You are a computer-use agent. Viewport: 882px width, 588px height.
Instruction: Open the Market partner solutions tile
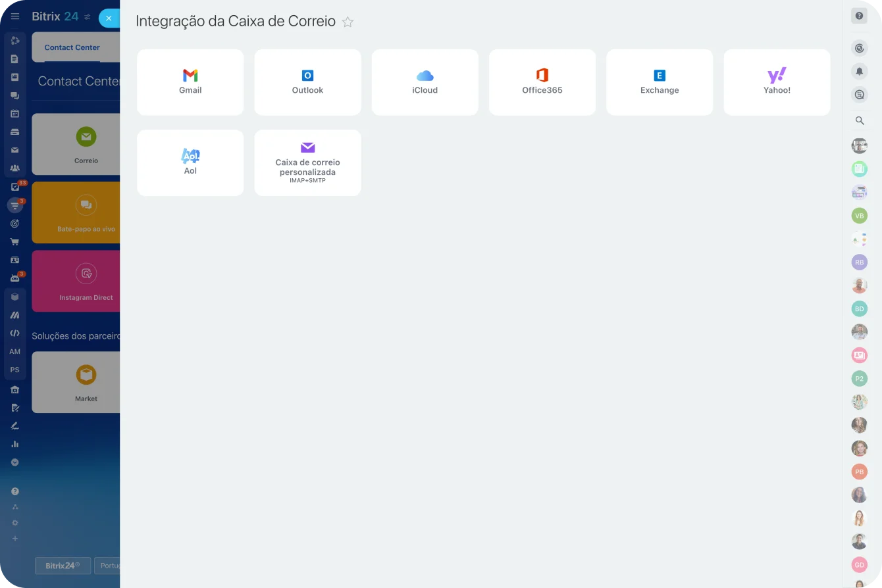pos(76,382)
